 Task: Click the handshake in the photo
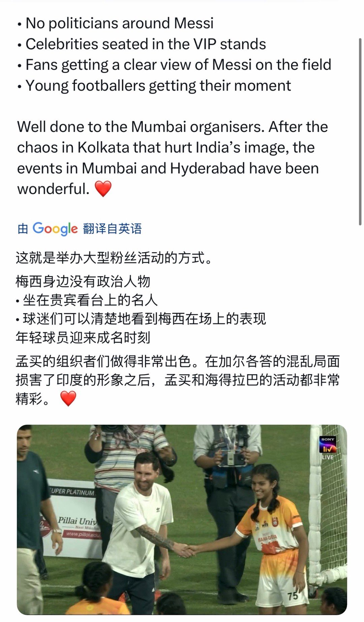pyautogui.click(x=185, y=550)
